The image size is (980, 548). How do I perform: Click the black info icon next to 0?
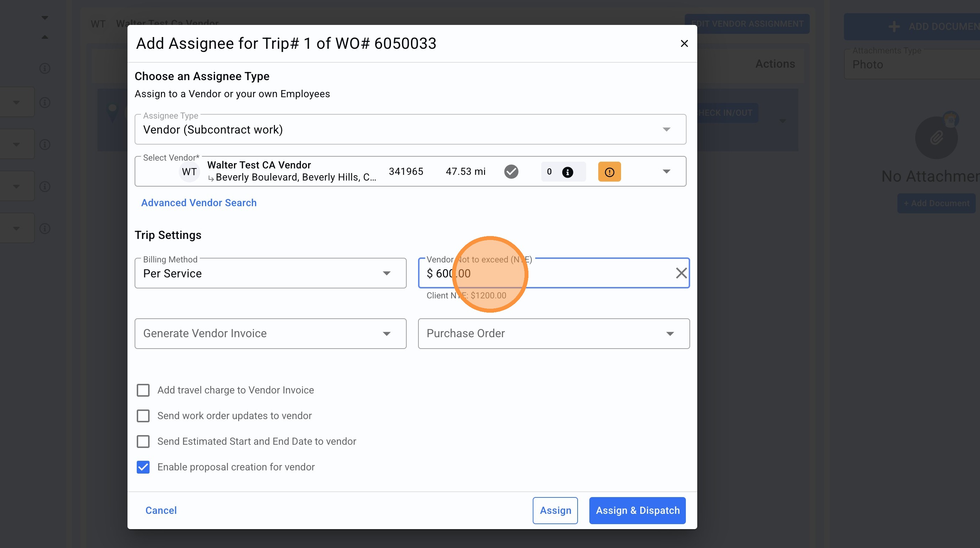(x=567, y=172)
